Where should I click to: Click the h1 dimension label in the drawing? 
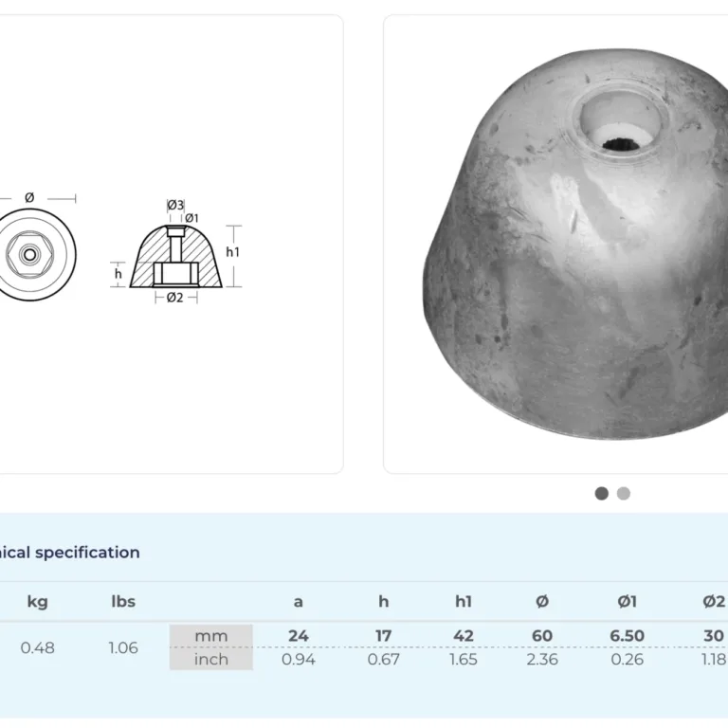[233, 251]
